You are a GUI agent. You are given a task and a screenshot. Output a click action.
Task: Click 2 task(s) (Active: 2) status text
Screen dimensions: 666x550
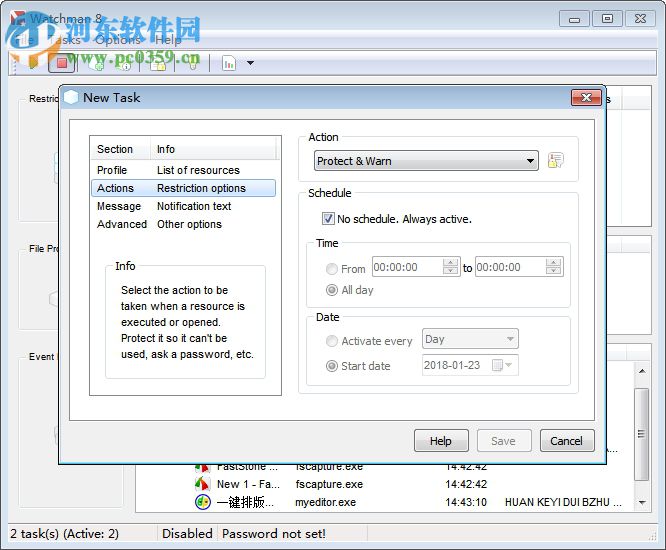[65, 533]
